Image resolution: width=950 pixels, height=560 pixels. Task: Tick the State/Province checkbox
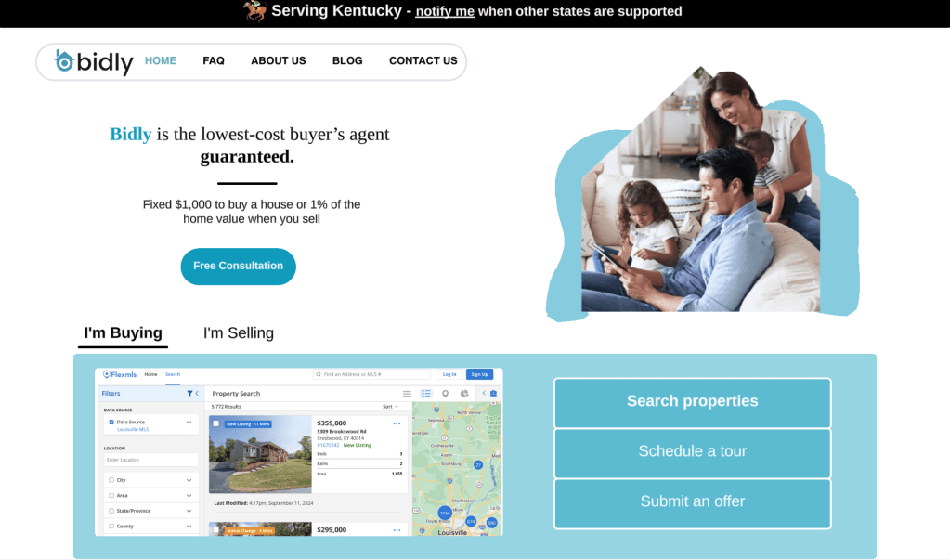point(111,511)
